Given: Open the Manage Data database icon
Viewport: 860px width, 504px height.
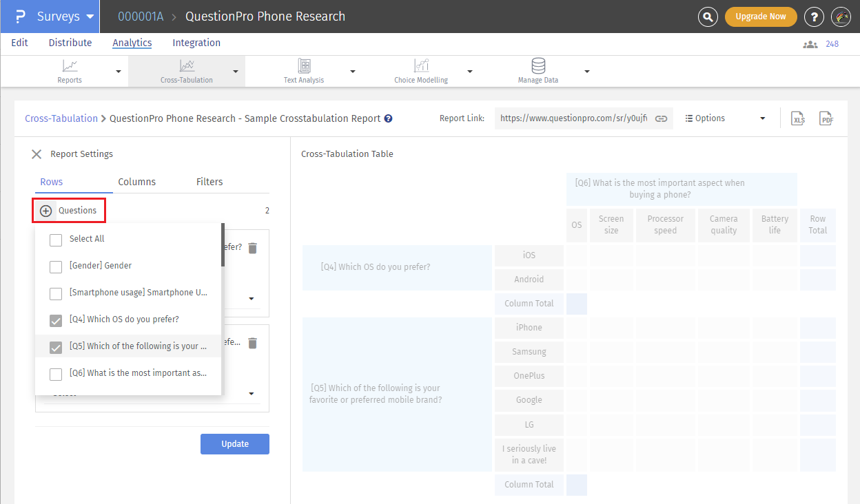Looking at the screenshot, I should pyautogui.click(x=538, y=66).
